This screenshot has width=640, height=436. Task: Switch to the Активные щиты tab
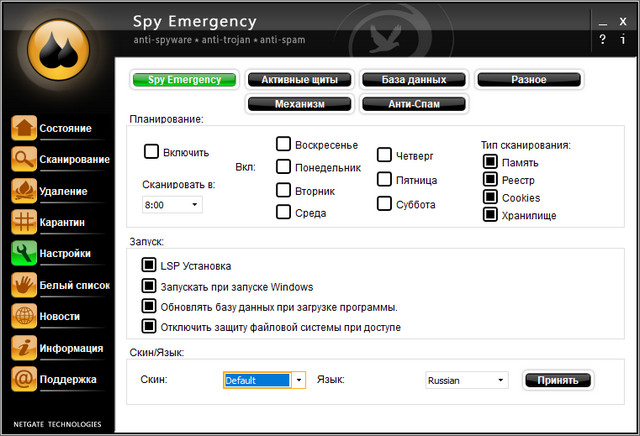(299, 79)
